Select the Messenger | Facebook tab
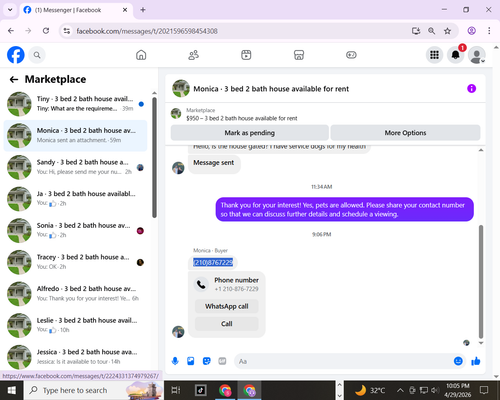Image resolution: width=500 pixels, height=400 pixels. (76, 10)
